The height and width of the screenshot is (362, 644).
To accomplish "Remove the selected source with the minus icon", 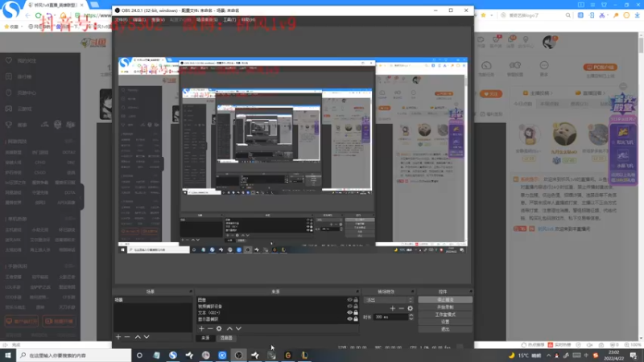I will (x=210, y=329).
